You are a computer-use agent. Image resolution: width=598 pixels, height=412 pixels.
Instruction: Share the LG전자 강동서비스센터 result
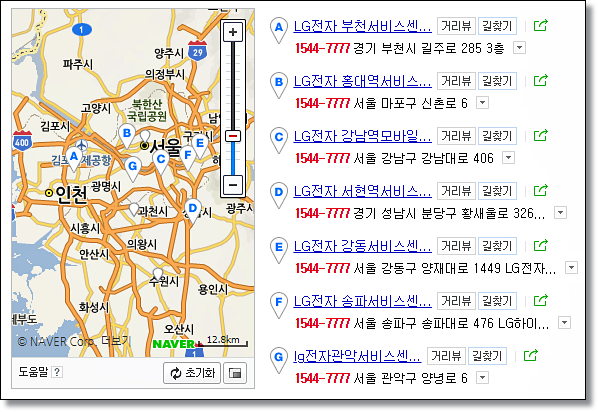click(x=541, y=246)
